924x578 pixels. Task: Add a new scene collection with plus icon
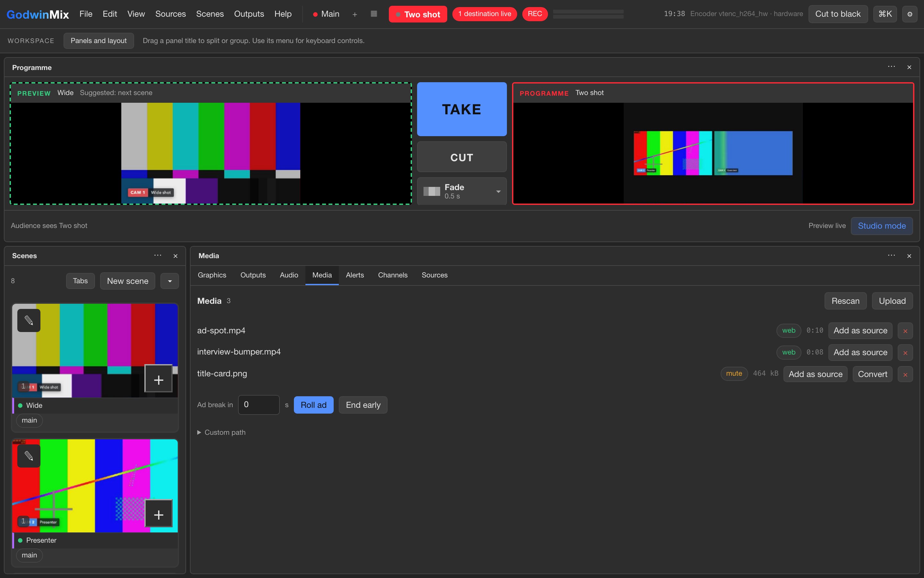(355, 14)
